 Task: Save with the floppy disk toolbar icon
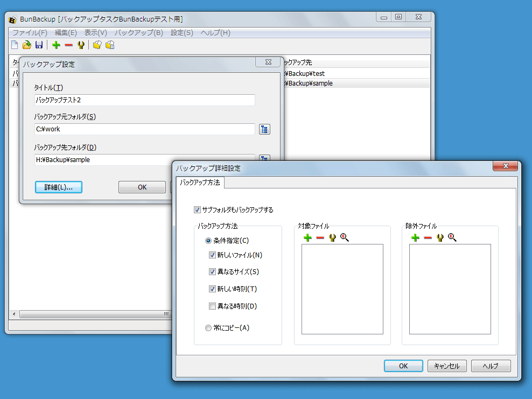pyautogui.click(x=39, y=45)
